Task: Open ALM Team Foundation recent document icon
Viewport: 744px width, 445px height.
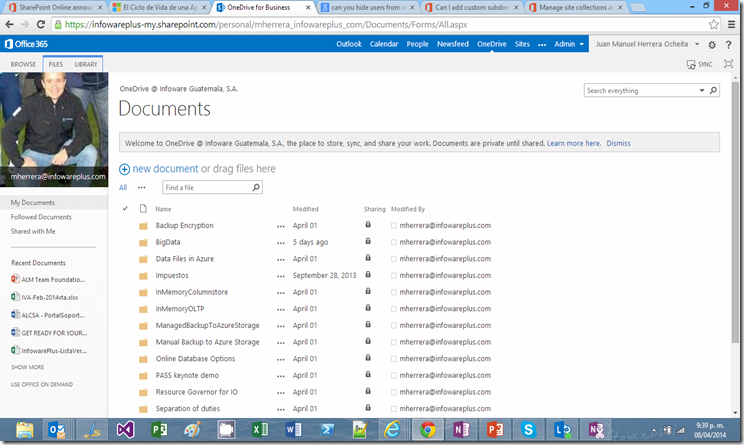Action: point(15,279)
